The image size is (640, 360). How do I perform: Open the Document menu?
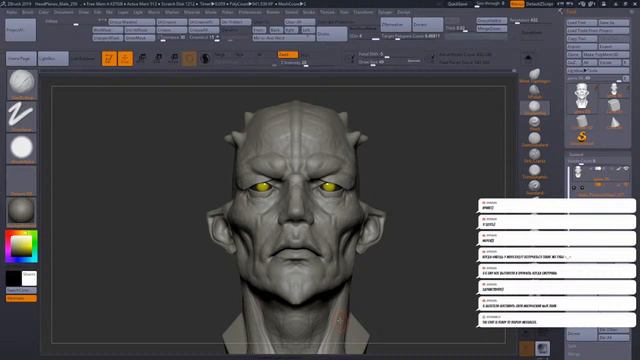[64, 12]
